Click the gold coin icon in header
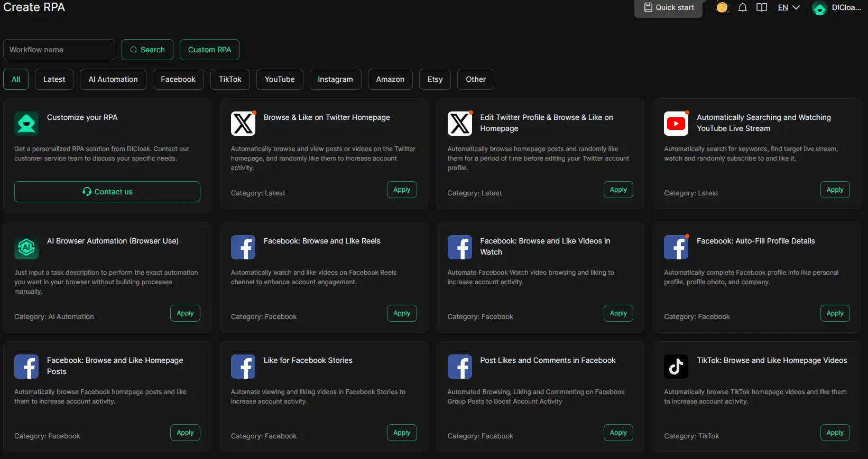This screenshot has width=868, height=459. pyautogui.click(x=722, y=7)
